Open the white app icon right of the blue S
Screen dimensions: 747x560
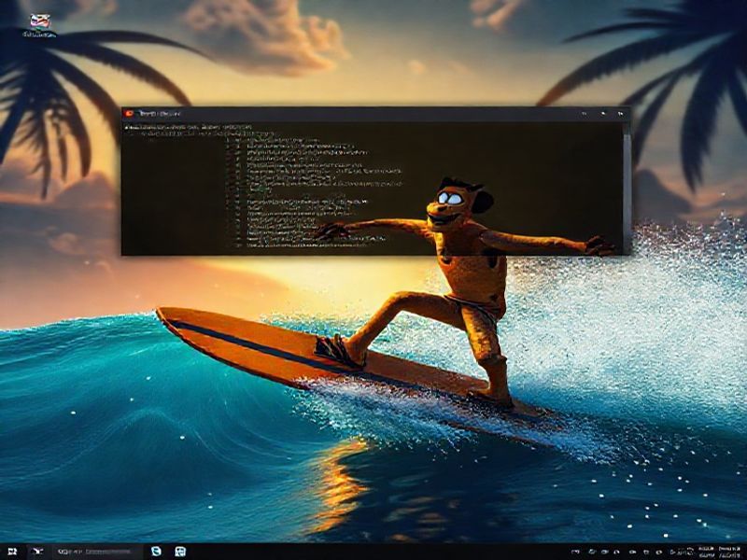pyautogui.click(x=180, y=552)
